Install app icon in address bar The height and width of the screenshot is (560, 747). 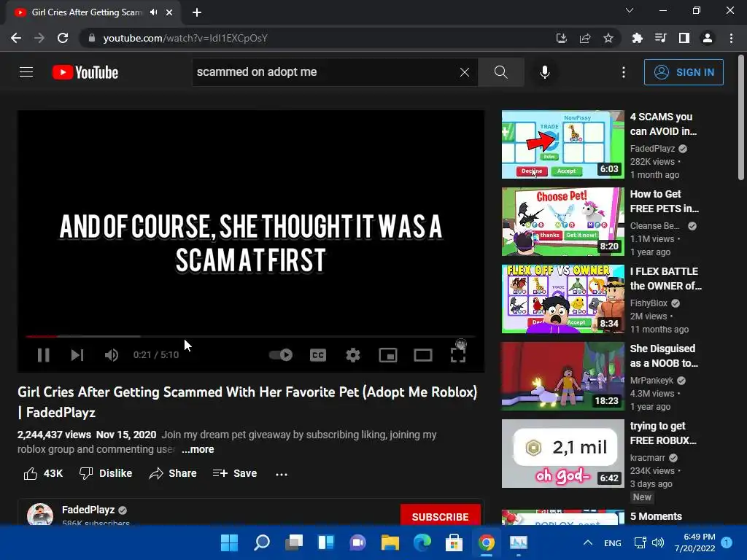(x=562, y=38)
